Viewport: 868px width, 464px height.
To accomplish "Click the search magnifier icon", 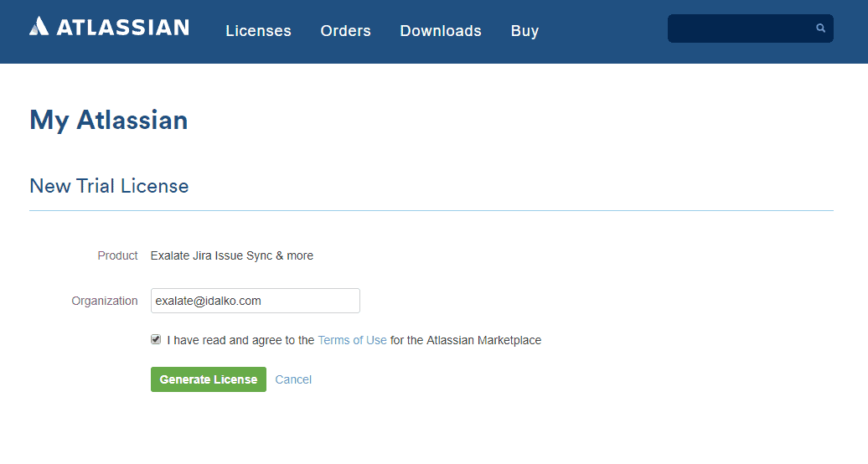I will tap(820, 28).
